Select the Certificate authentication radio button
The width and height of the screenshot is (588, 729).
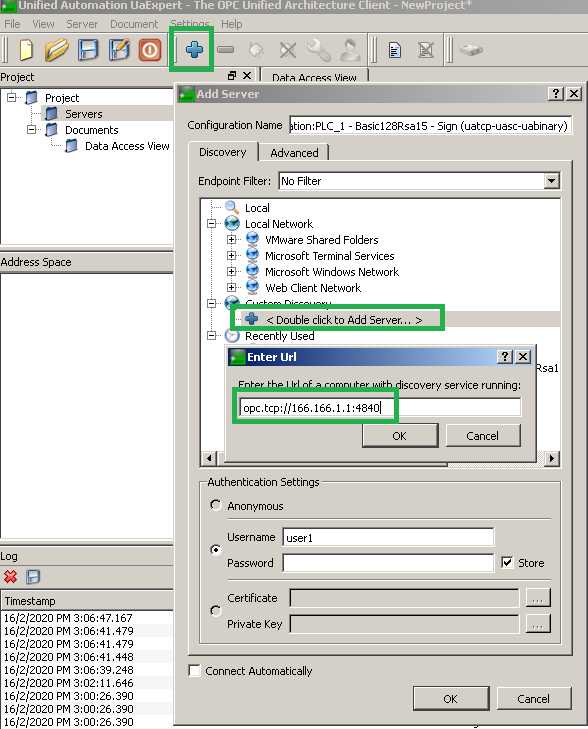(x=215, y=610)
